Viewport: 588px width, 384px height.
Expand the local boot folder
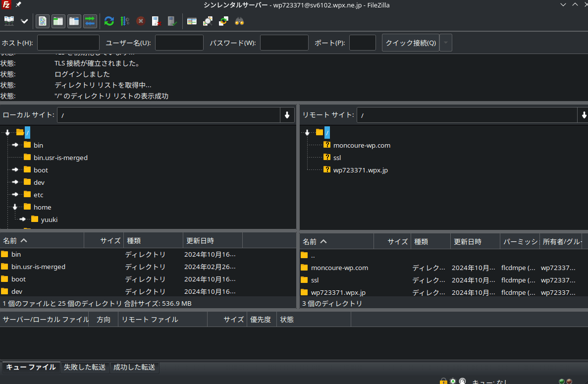(15, 169)
